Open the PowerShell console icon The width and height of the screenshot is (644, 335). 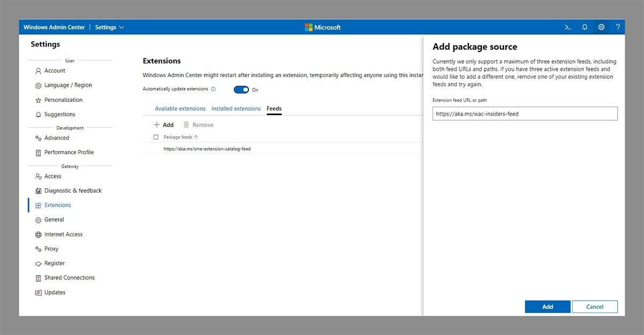pos(568,27)
